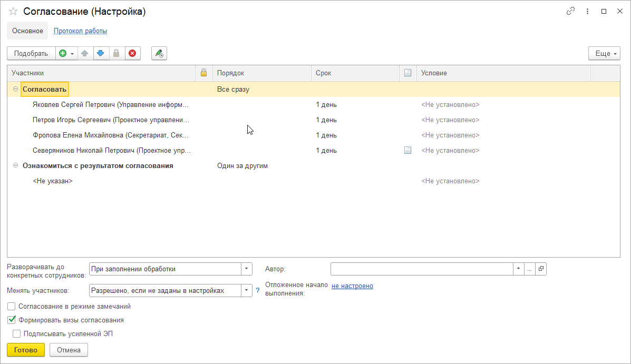Tick the Подписывать усиленной ЭП checkbox
Viewport: 631px width, 364px height.
click(x=17, y=333)
